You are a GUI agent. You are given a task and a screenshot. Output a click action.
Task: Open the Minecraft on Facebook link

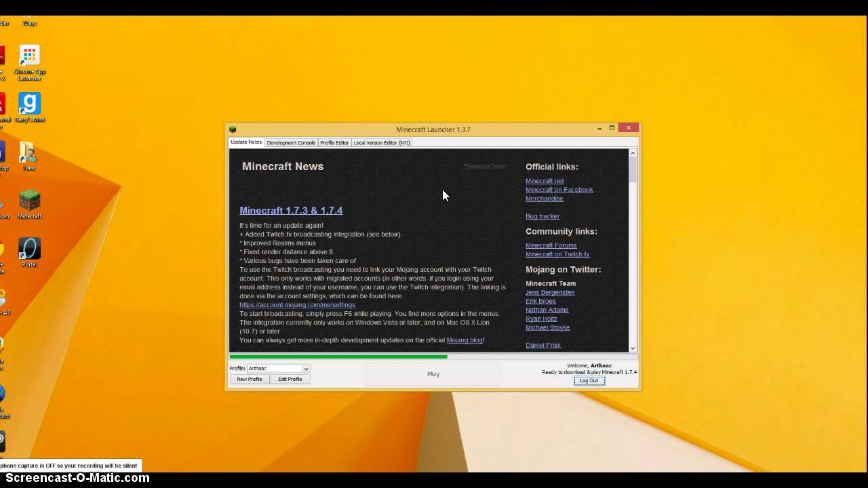[559, 190]
